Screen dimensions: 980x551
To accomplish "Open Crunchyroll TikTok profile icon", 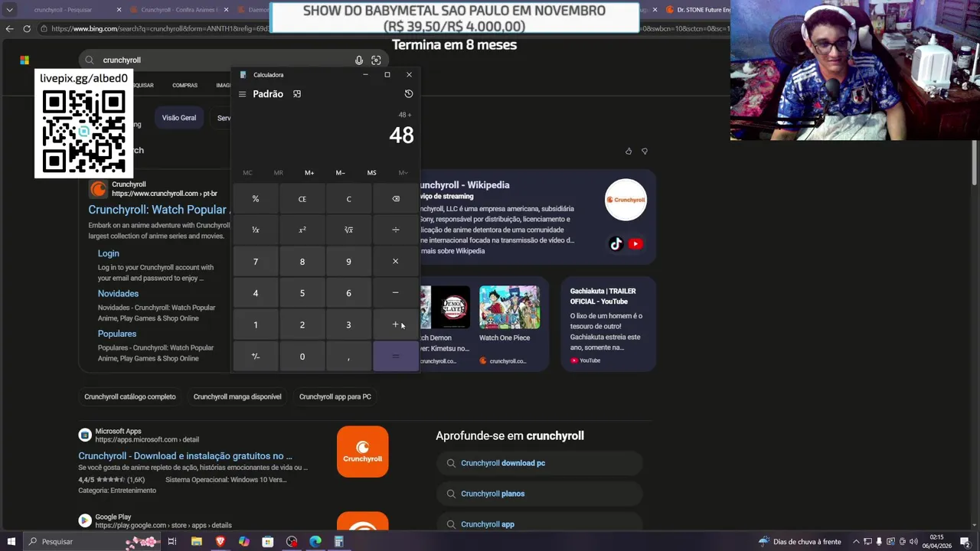I will pos(616,244).
